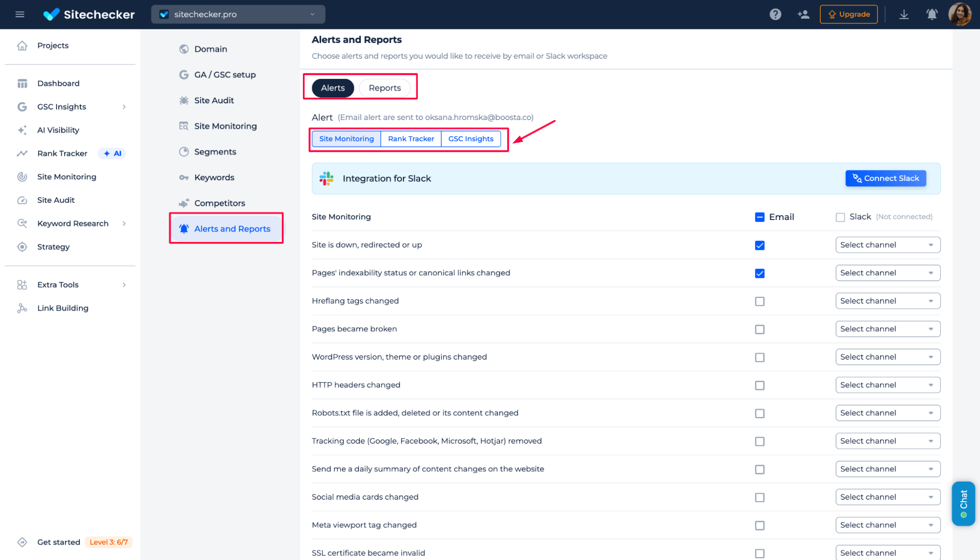This screenshot has height=560, width=980.
Task: Go to AI Visibility in sidebar
Action: [58, 130]
